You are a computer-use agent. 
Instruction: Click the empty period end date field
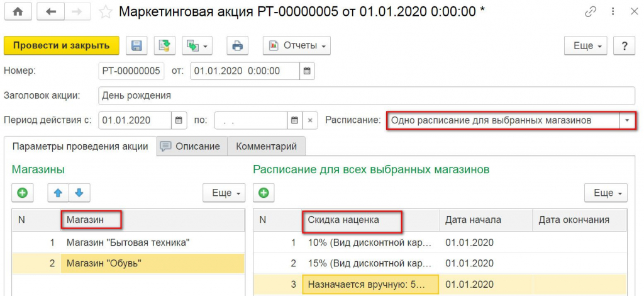point(251,120)
